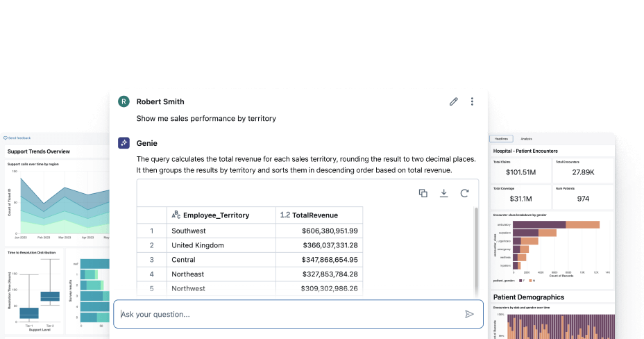Viewport: 644px width, 339px height.
Task: Refresh the query result
Action: (464, 193)
